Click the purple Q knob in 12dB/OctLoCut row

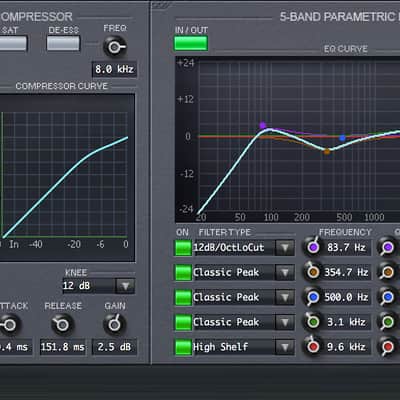coord(388,248)
